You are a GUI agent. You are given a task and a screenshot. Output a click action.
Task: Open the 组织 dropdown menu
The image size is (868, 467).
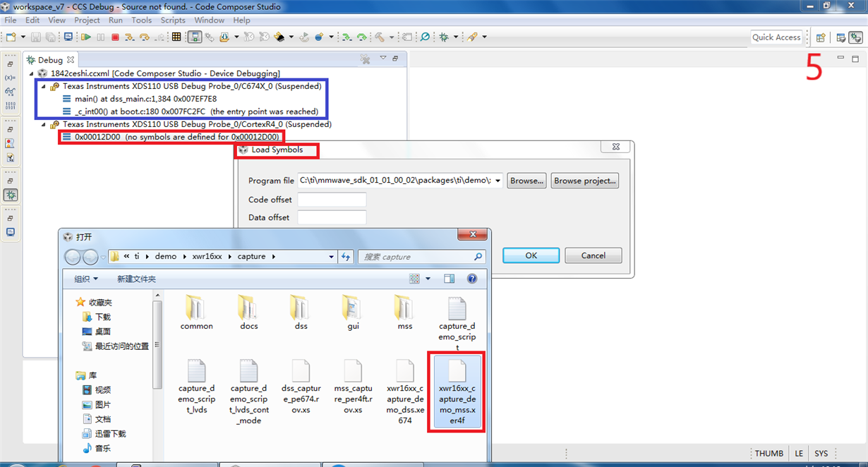[86, 279]
